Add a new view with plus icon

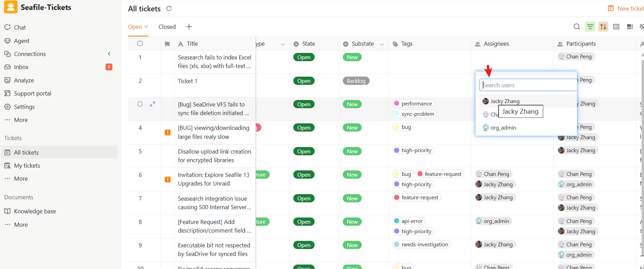pyautogui.click(x=189, y=27)
